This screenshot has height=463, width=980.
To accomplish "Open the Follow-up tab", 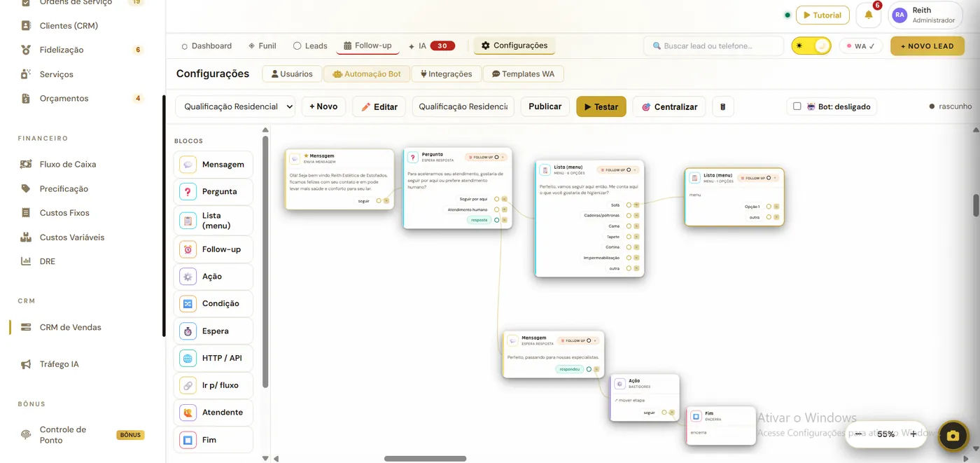I will coord(367,46).
